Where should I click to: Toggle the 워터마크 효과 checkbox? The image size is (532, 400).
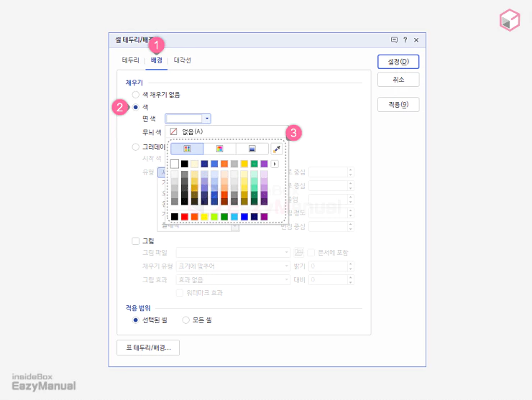180,293
